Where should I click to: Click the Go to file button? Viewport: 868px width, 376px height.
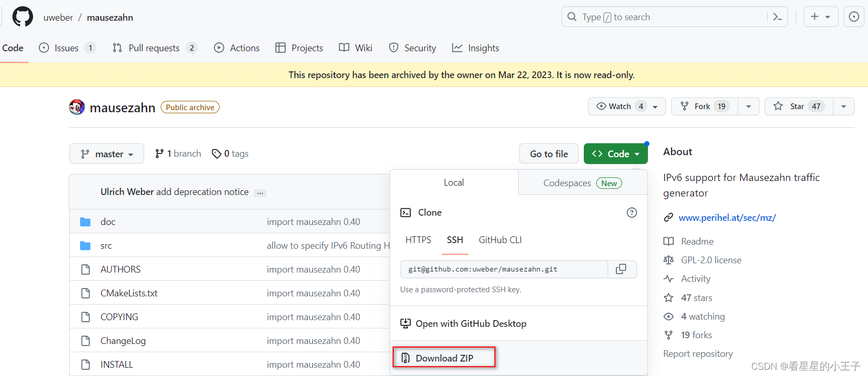pyautogui.click(x=549, y=154)
